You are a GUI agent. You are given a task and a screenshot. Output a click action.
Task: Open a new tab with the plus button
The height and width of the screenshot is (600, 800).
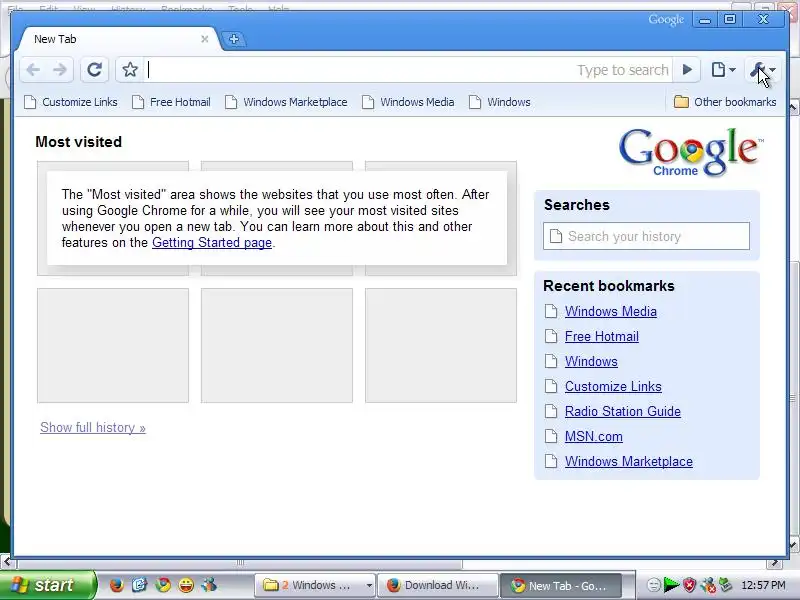(234, 39)
